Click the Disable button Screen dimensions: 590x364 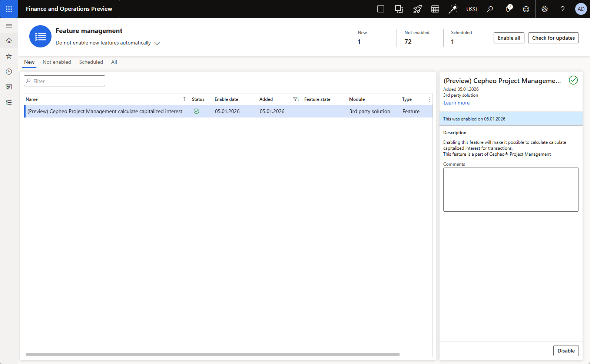(x=566, y=351)
